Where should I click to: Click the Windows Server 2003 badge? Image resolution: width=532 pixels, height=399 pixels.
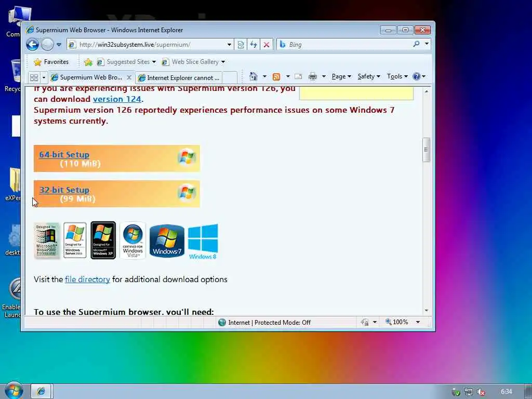pyautogui.click(x=75, y=241)
